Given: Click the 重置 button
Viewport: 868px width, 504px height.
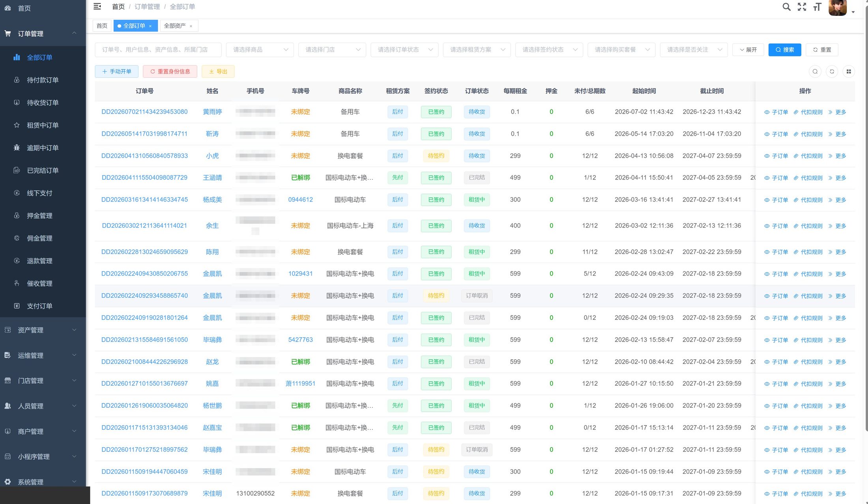Looking at the screenshot, I should (822, 50).
